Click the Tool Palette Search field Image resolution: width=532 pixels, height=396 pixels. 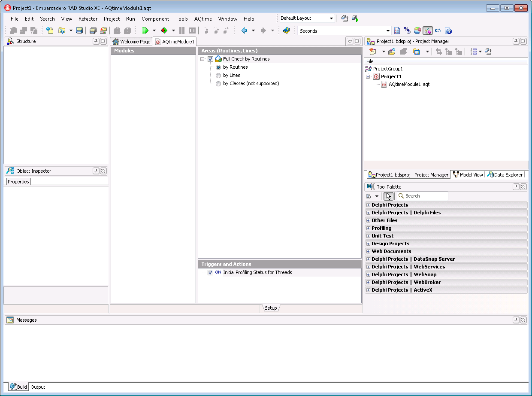click(x=422, y=196)
